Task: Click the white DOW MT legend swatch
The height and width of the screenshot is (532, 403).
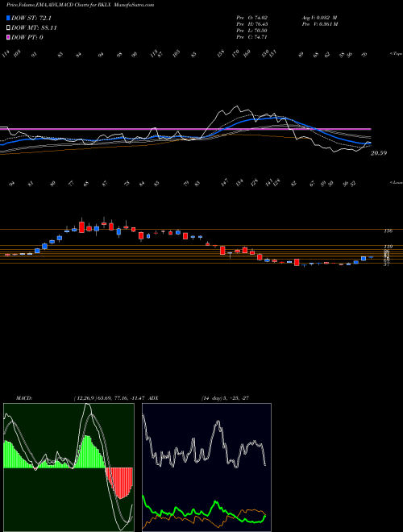Action: tap(9, 28)
